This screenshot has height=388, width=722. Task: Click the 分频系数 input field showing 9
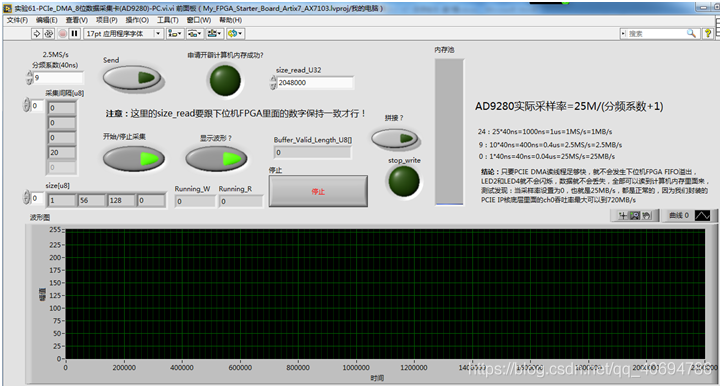58,78
